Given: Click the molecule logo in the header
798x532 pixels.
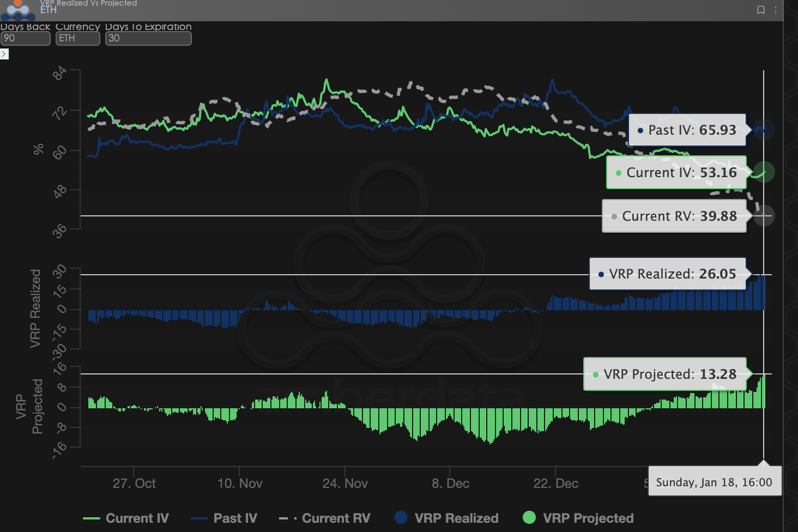Looking at the screenshot, I should click(17, 9).
